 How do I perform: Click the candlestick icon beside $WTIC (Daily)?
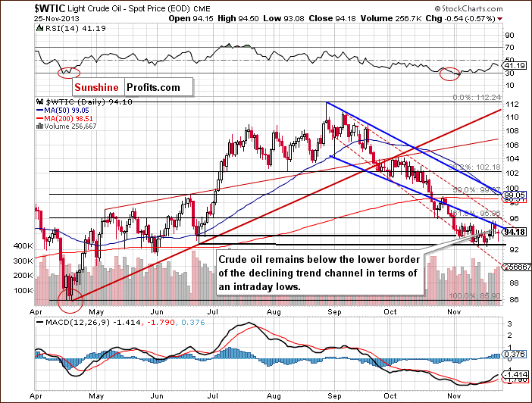pyautogui.click(x=40, y=102)
